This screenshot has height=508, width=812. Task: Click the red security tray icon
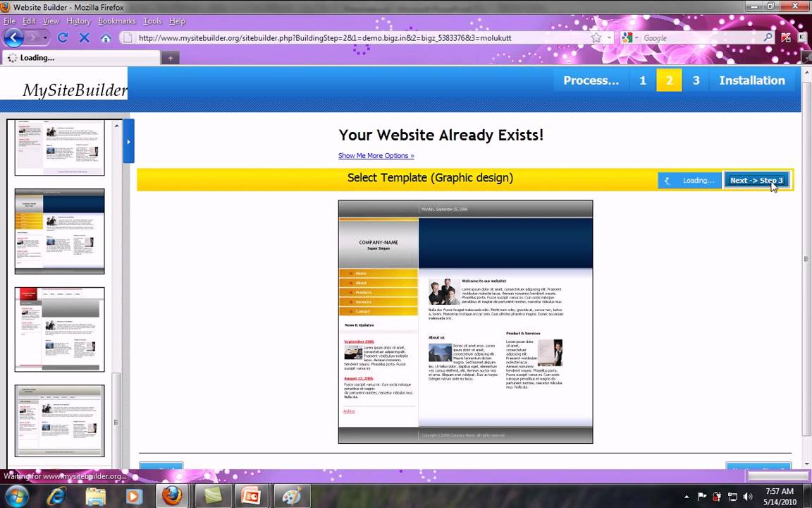point(718,497)
